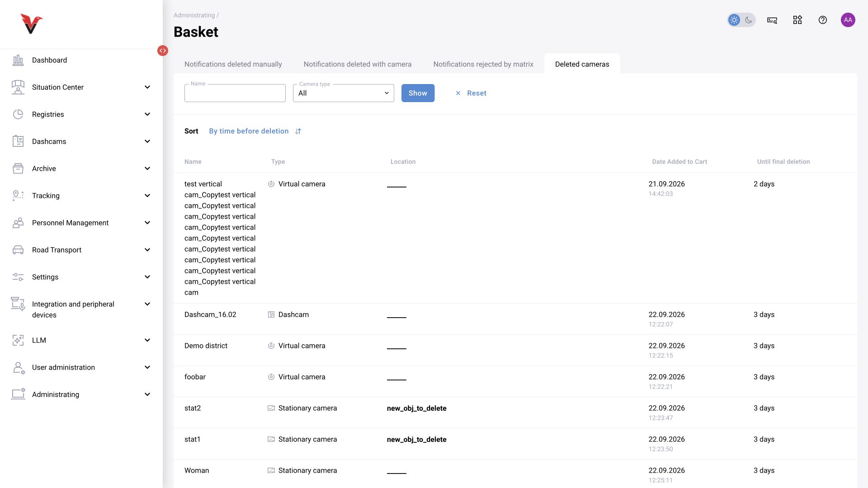The width and height of the screenshot is (868, 488).
Task: Click the Show button
Action: 418,93
